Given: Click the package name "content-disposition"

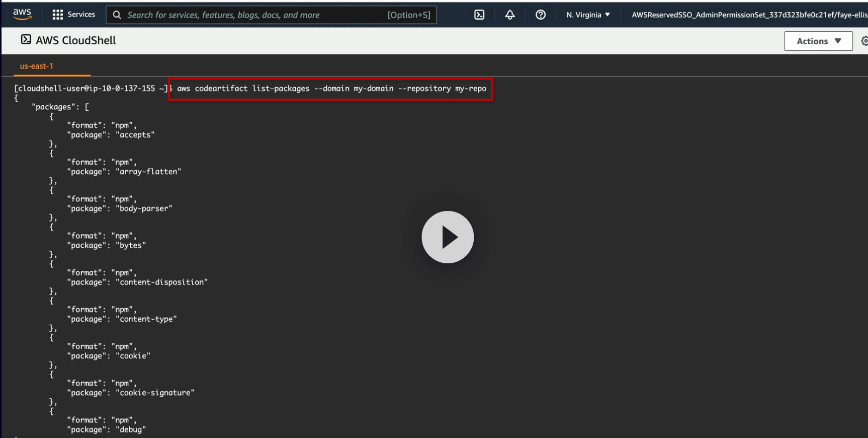Looking at the screenshot, I should (161, 282).
